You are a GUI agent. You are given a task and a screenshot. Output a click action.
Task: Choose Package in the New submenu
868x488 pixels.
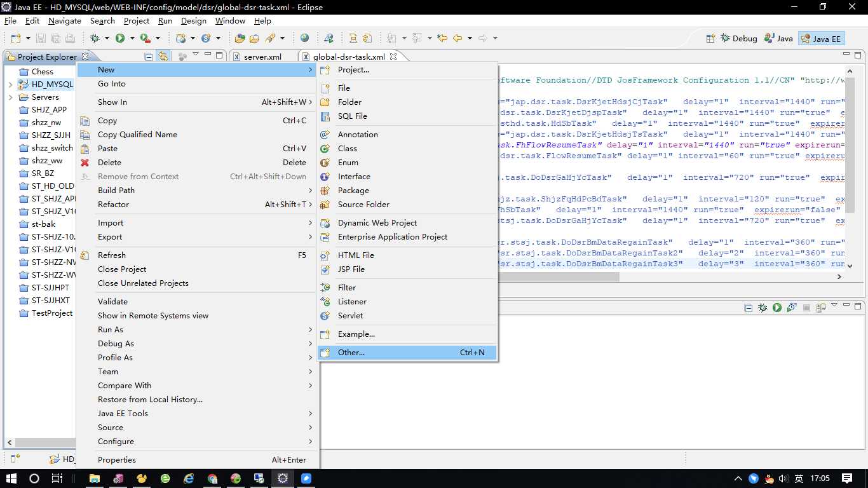[407, 190]
